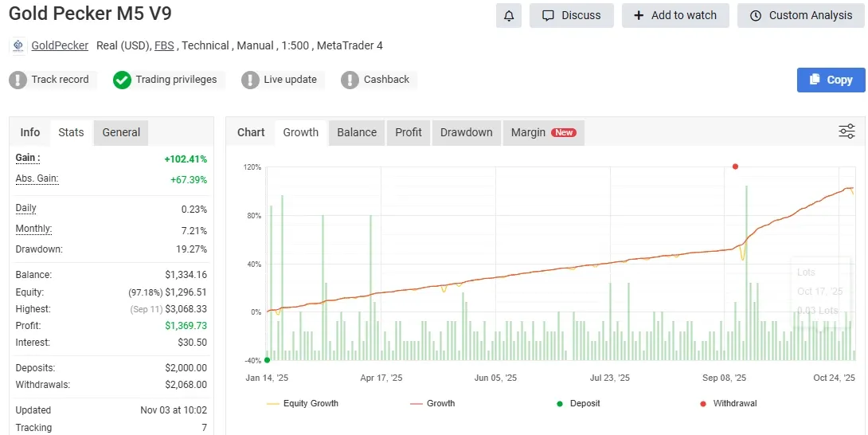This screenshot has height=435, width=868.
Task: Click the Live update warning icon
Action: [250, 80]
